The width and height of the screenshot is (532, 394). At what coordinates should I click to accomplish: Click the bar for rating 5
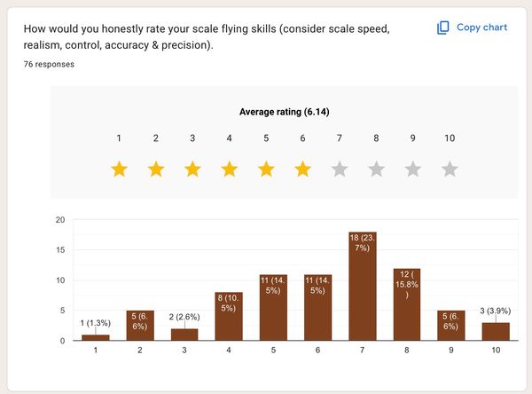[x=273, y=307]
